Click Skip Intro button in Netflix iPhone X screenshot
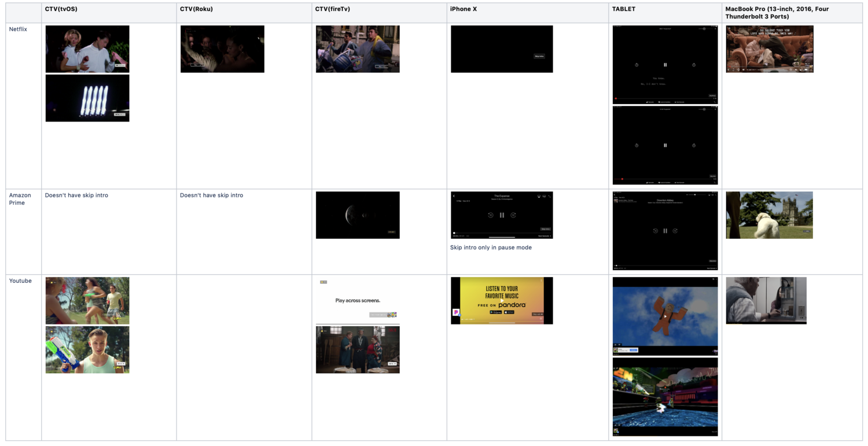This screenshot has height=446, width=868. click(x=539, y=56)
